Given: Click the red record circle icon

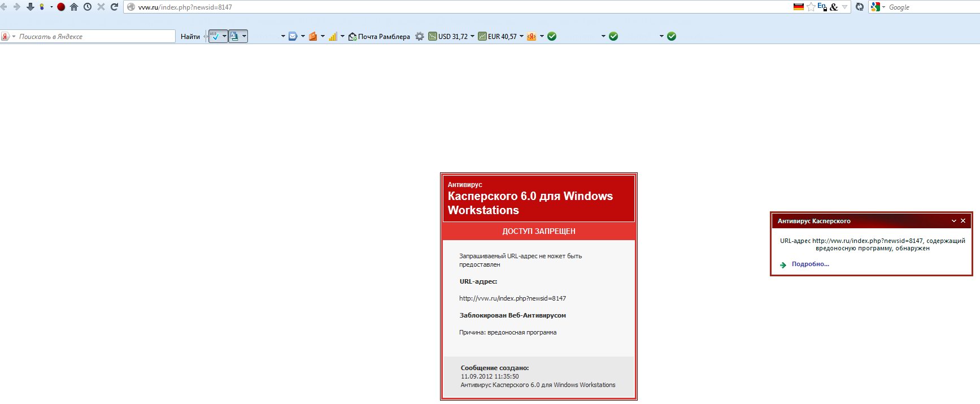Looking at the screenshot, I should [61, 7].
